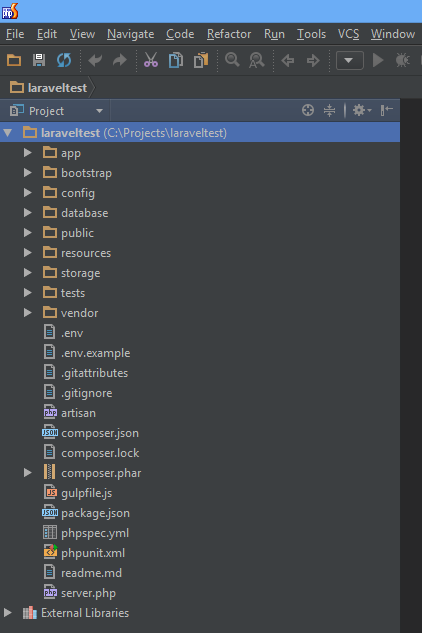Expand the composer.phar archive

point(28,473)
